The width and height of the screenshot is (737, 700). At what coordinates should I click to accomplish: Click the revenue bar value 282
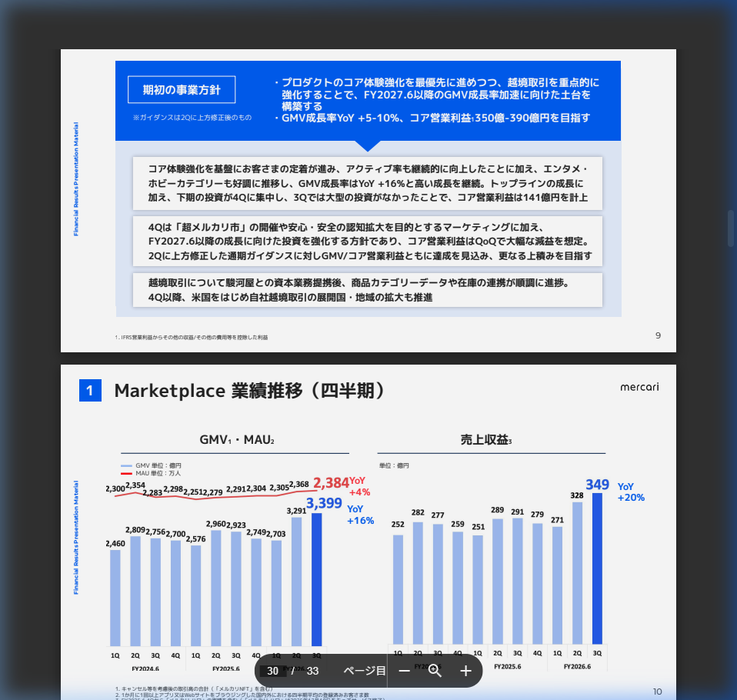[x=418, y=512]
